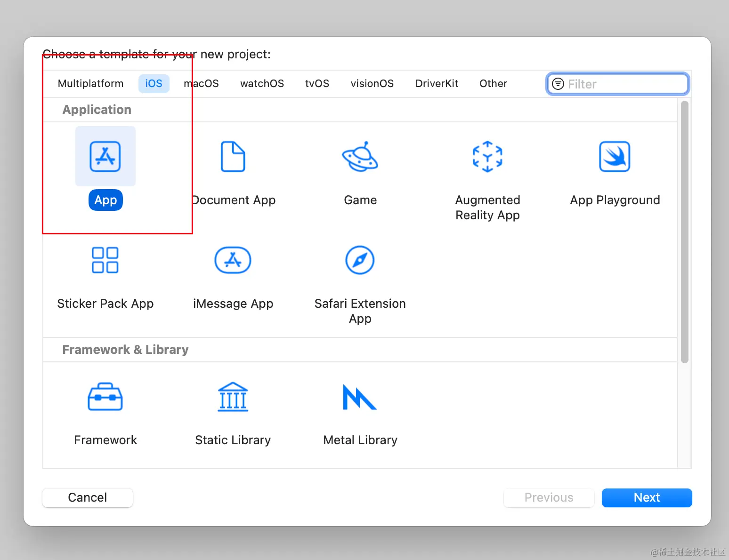
Task: Click the Application section header
Action: [97, 110]
